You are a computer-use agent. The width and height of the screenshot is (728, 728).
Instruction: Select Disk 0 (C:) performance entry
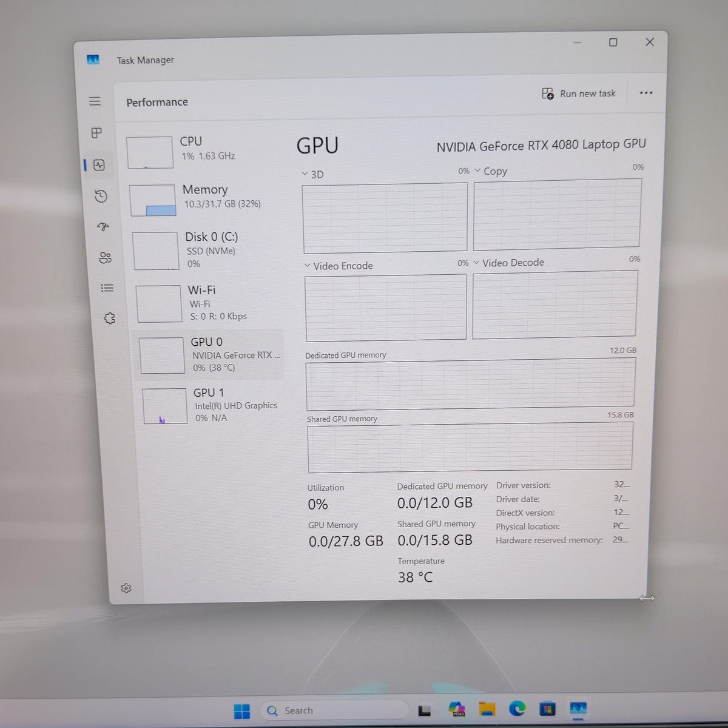[207, 249]
